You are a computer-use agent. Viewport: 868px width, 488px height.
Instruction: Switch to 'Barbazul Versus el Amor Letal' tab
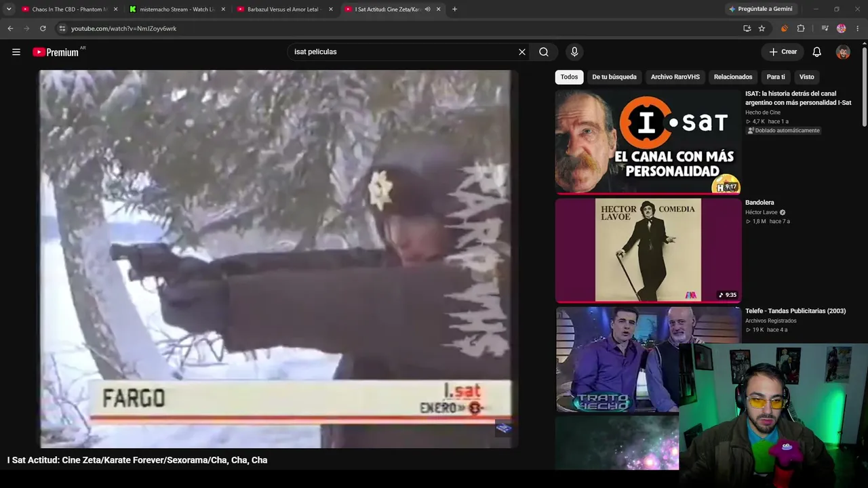[x=285, y=9]
